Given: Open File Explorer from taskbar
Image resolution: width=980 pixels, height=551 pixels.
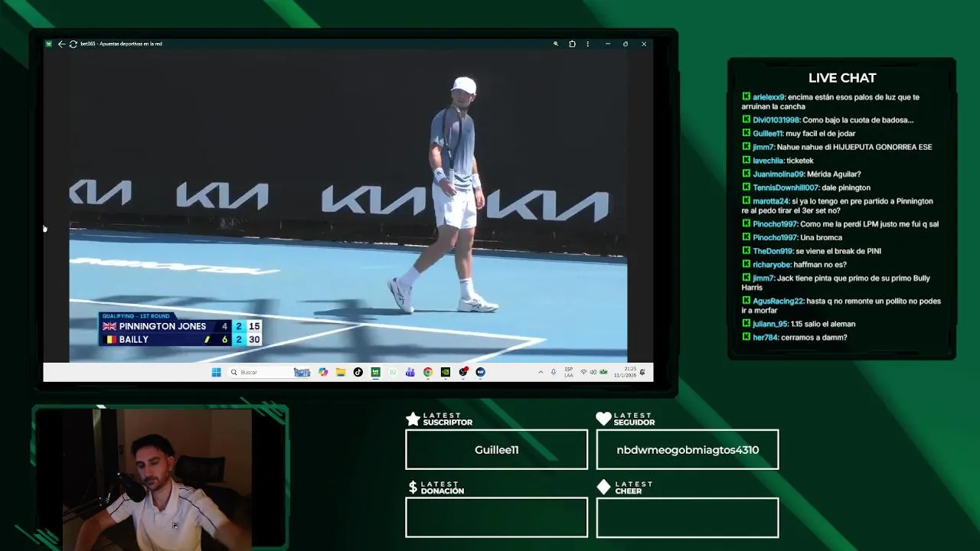Looking at the screenshot, I should (x=341, y=372).
